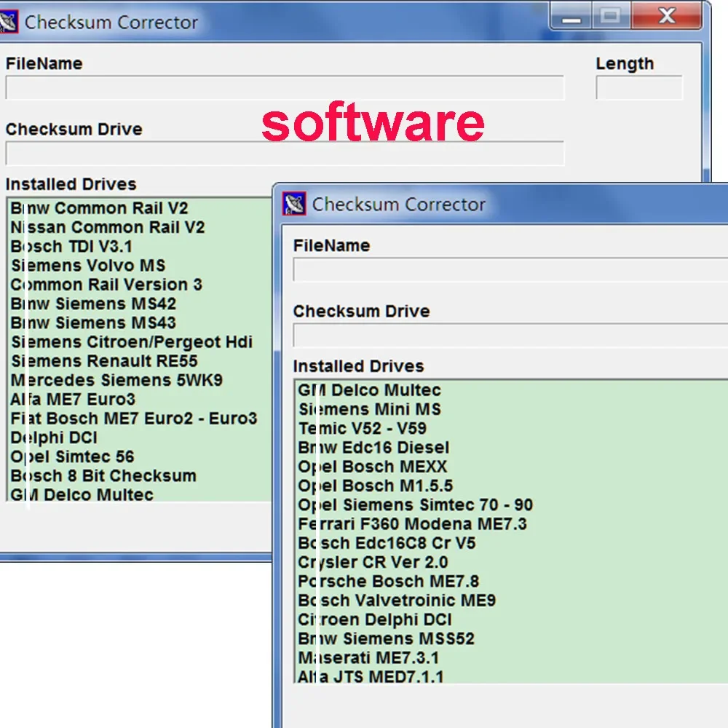Screen dimensions: 728x728
Task: Click the FileName field in back window
Action: [285, 88]
